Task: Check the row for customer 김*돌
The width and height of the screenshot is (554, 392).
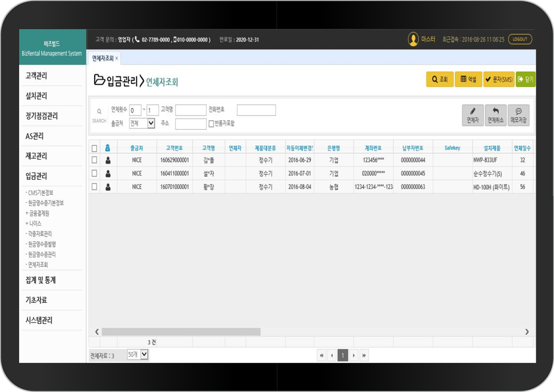Action: tap(94, 160)
